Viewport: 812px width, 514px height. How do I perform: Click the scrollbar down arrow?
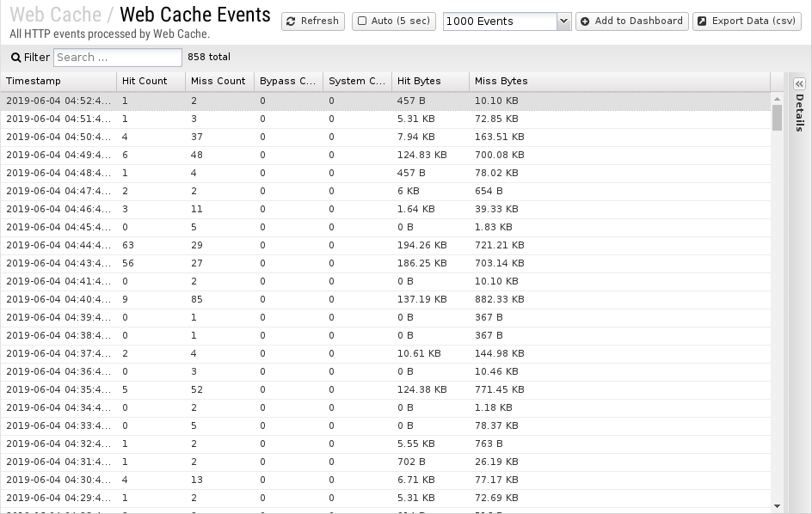point(777,506)
